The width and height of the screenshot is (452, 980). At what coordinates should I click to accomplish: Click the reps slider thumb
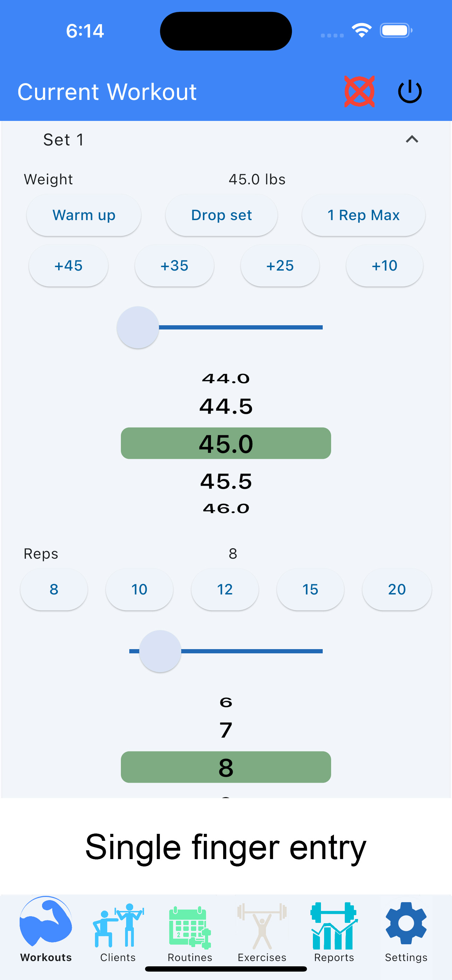(160, 651)
